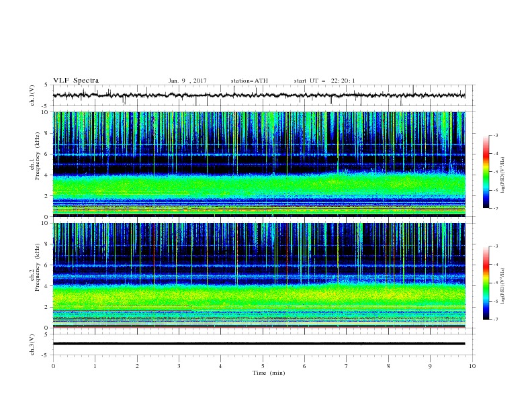Click time axis tick label 5
The width and height of the screenshot is (532, 411).
click(263, 366)
